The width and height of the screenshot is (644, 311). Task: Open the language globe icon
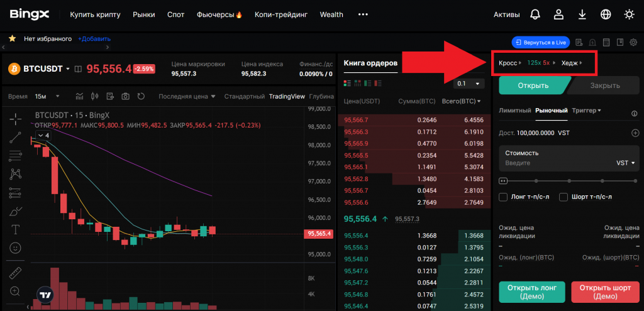pos(606,14)
